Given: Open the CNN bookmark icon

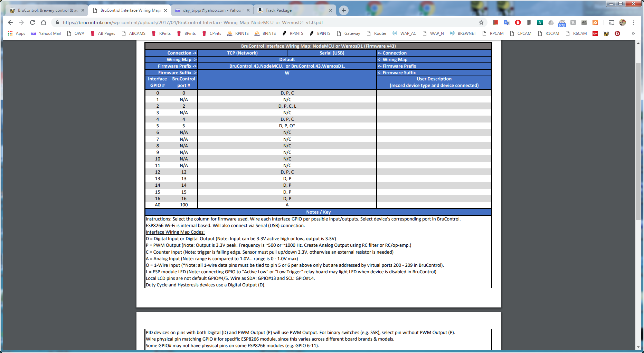Looking at the screenshot, I should point(595,33).
